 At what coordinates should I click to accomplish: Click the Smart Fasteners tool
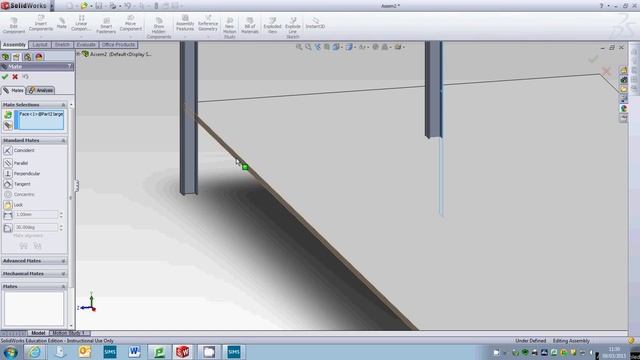106,25
